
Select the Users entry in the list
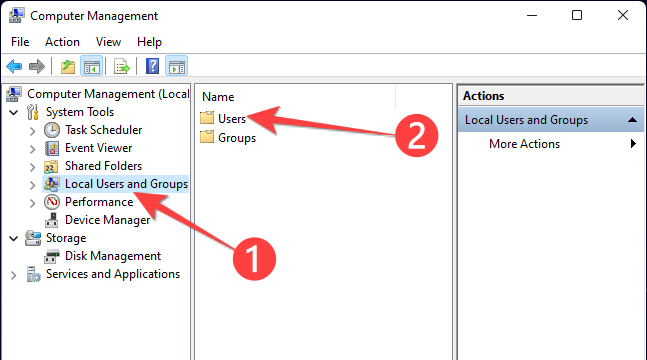tap(232, 118)
